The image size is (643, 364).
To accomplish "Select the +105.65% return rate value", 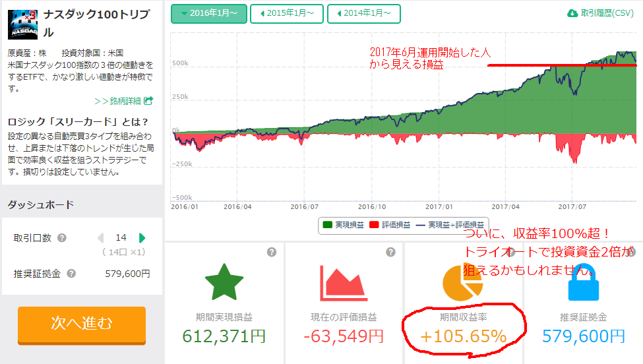I will (x=464, y=336).
